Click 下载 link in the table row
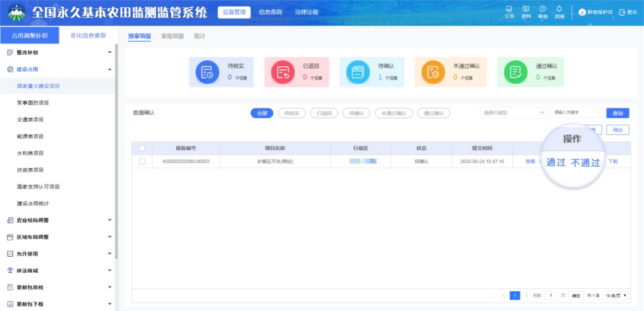This screenshot has height=311, width=644. point(613,162)
